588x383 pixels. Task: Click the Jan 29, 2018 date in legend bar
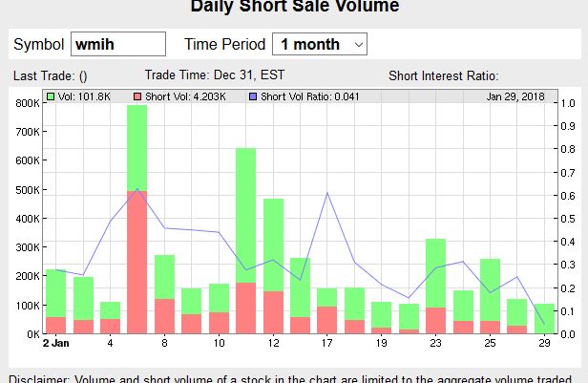[x=515, y=96]
